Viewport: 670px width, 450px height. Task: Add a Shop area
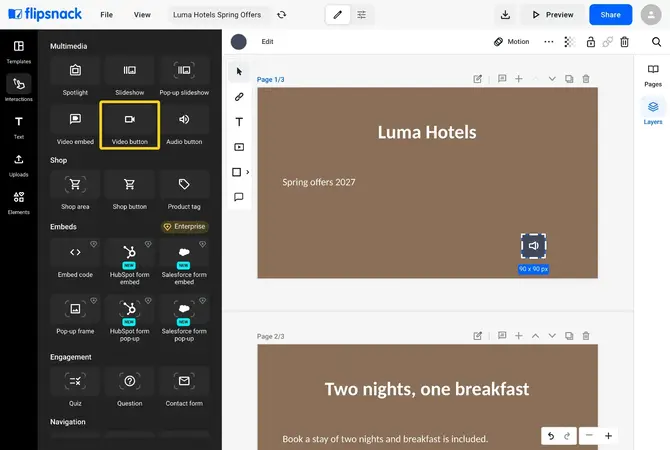tap(75, 191)
